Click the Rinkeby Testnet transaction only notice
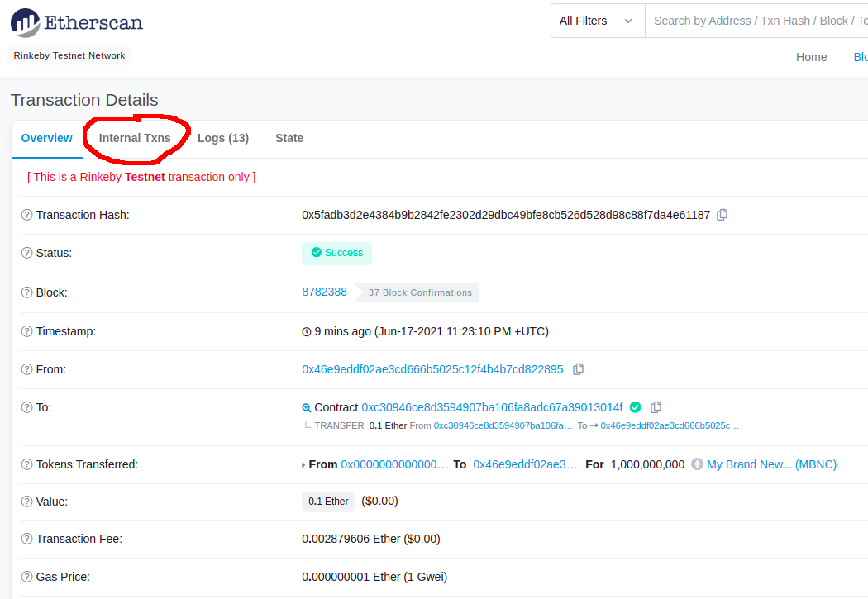This screenshot has width=868, height=599. pyautogui.click(x=141, y=177)
